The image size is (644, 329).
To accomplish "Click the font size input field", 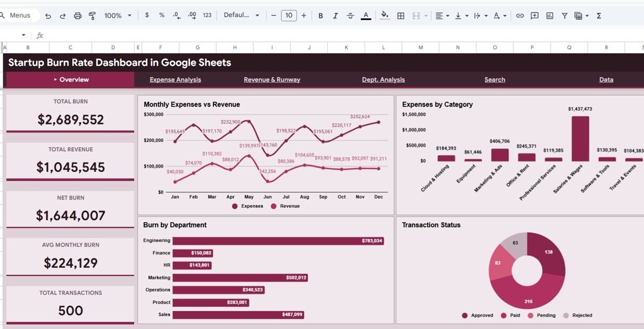I will [288, 15].
